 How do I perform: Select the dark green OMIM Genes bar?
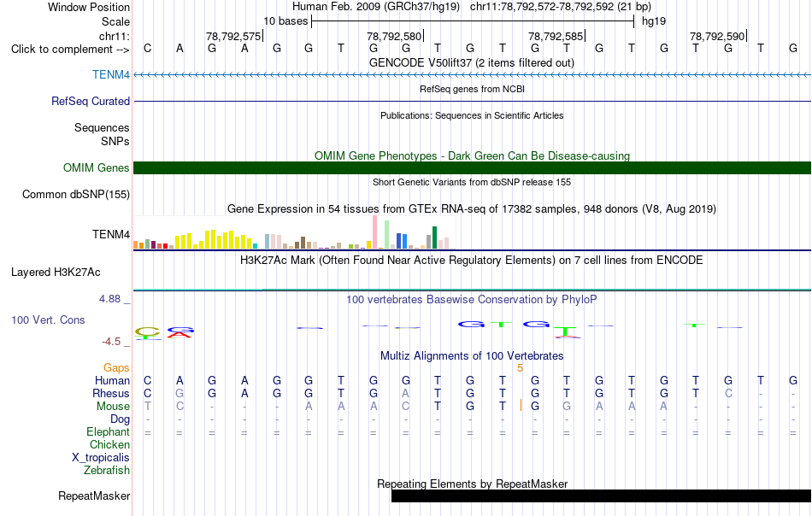click(472, 167)
